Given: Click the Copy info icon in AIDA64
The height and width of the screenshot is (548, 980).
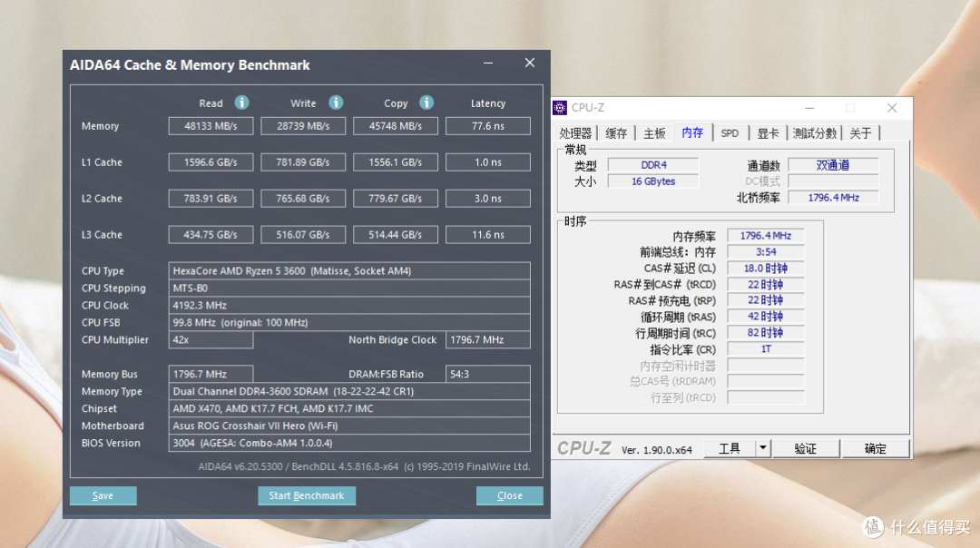Looking at the screenshot, I should 426,103.
